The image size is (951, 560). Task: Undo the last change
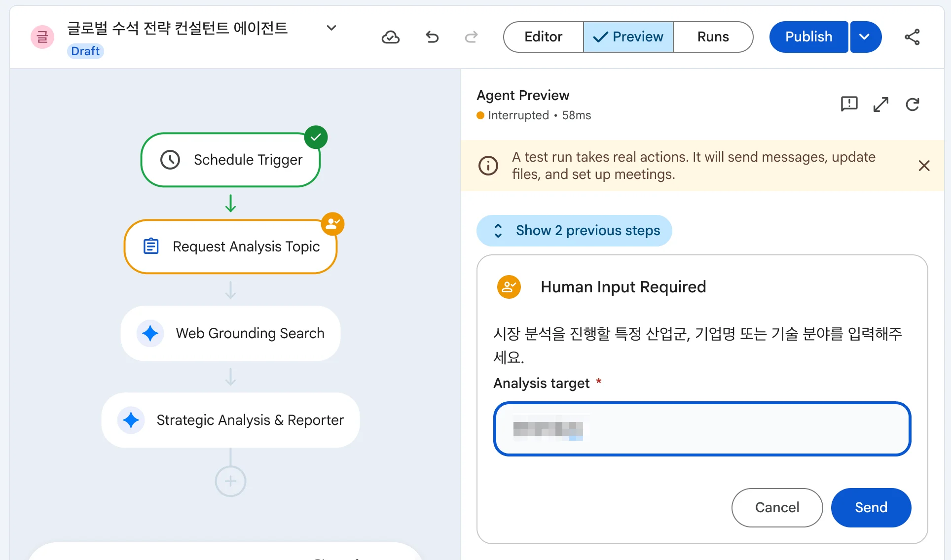pyautogui.click(x=432, y=37)
